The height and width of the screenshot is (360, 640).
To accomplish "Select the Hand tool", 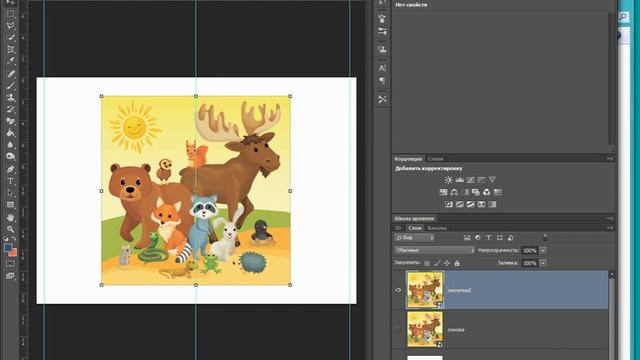I will 10,218.
